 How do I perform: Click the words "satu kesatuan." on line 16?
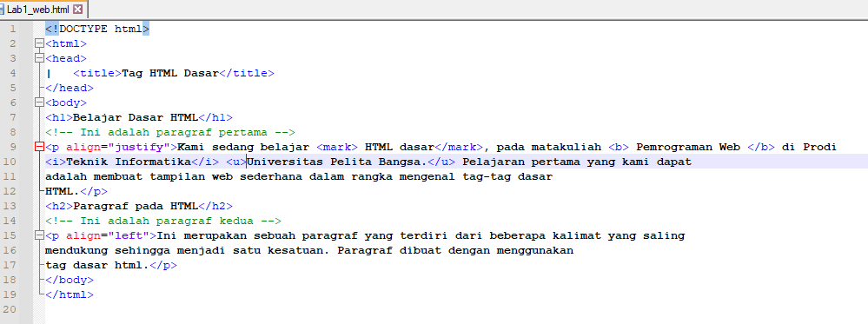click(x=282, y=250)
